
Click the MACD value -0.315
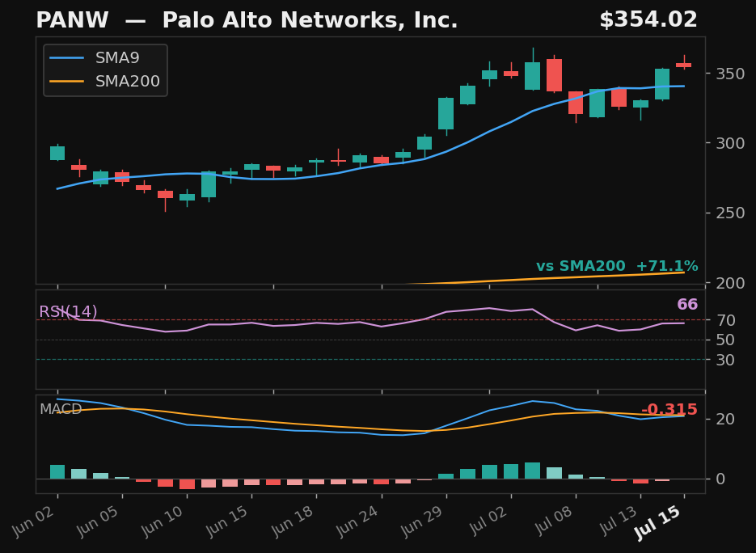coord(669,409)
